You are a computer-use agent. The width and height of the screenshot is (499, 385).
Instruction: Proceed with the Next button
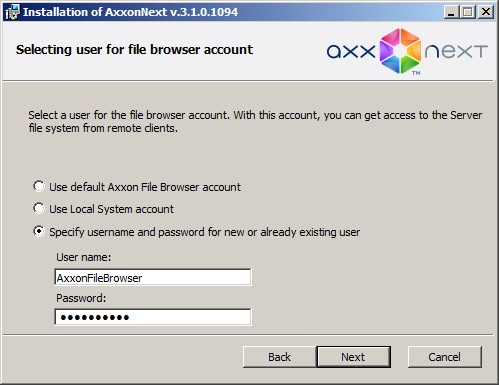[x=353, y=357]
